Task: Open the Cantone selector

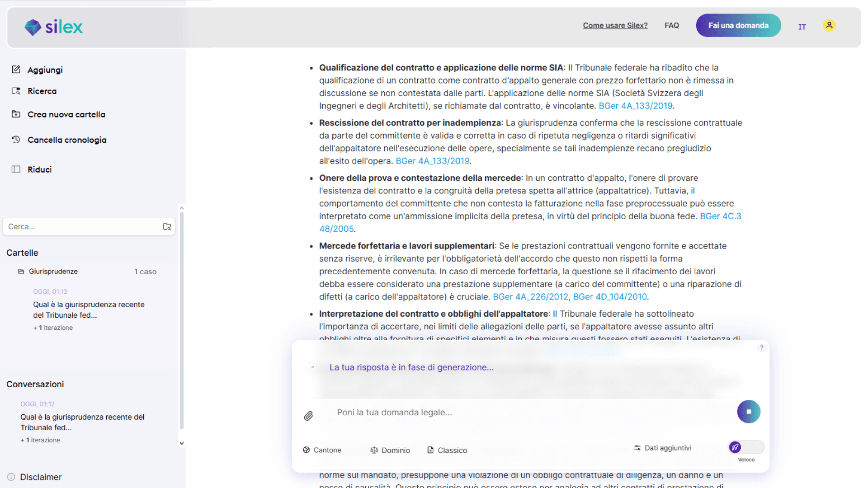Action: tap(322, 450)
